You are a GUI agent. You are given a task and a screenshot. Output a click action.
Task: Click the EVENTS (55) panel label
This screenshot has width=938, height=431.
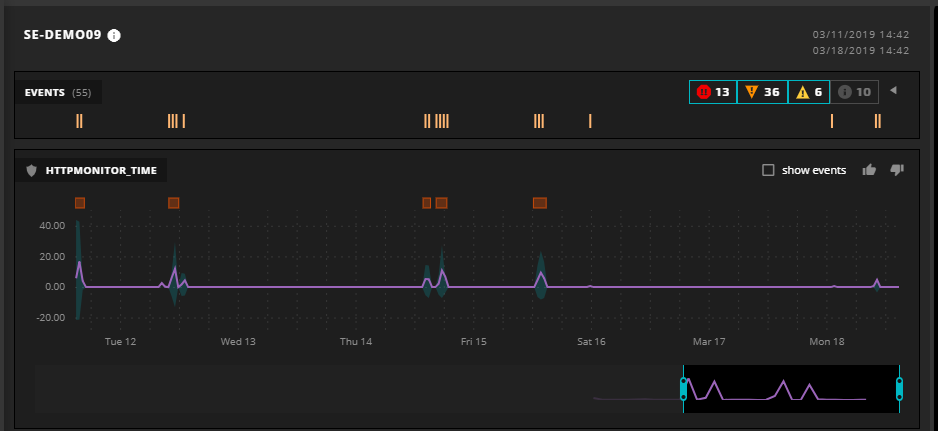(58, 93)
